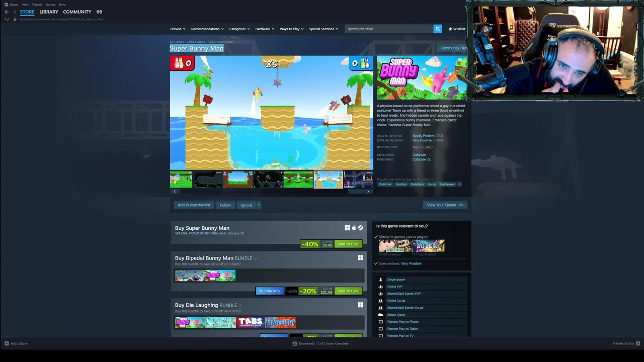Screen dimensions: 644x362
Task: Open the Help menu
Action: coord(62,5)
